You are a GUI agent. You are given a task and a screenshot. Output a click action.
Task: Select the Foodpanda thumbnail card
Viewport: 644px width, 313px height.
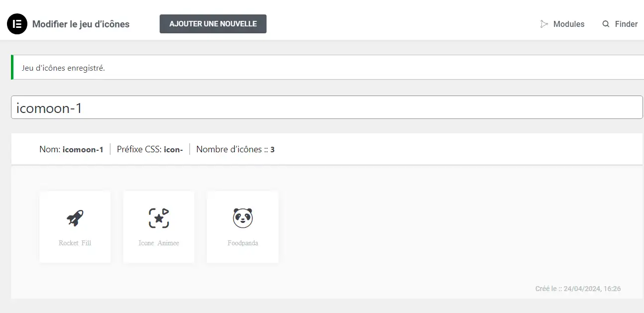(242, 227)
